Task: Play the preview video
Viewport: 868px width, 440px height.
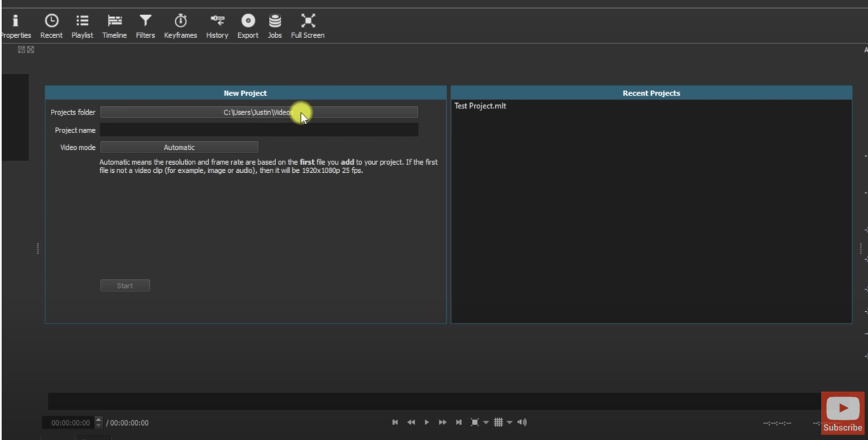Action: tap(427, 422)
